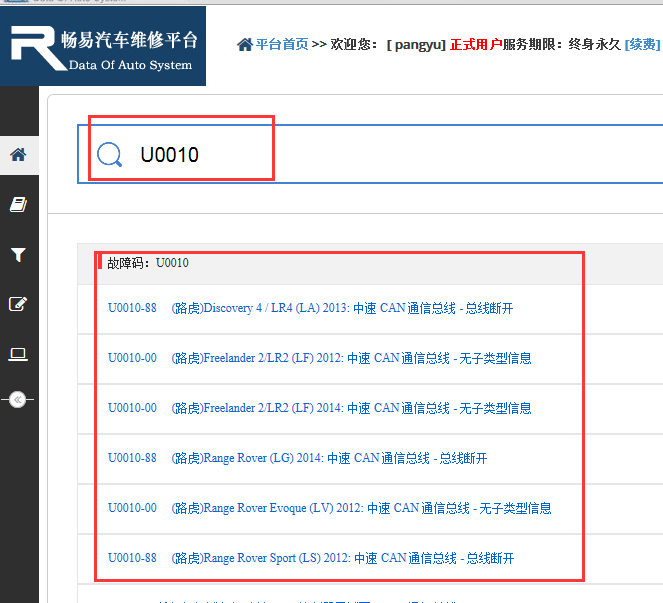Collapse sidebar with double-chevron button
Image resolution: width=663 pixels, height=603 pixels.
pos(18,400)
